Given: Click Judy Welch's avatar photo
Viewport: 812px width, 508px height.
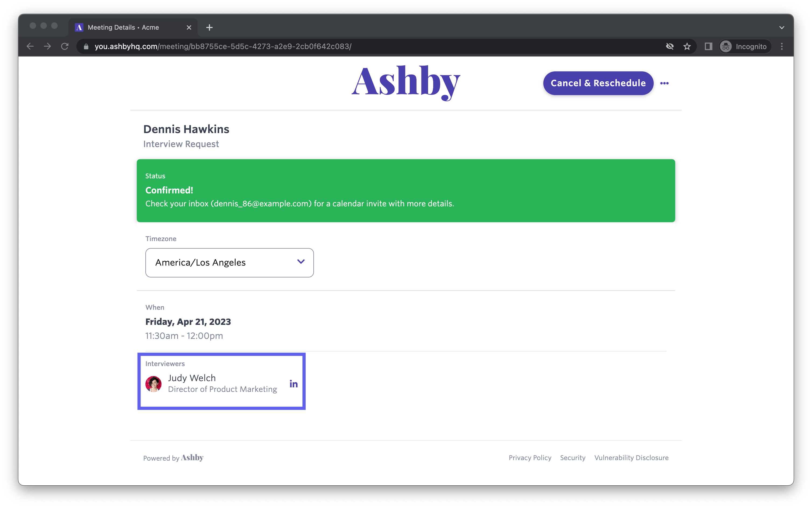Looking at the screenshot, I should 153,384.
